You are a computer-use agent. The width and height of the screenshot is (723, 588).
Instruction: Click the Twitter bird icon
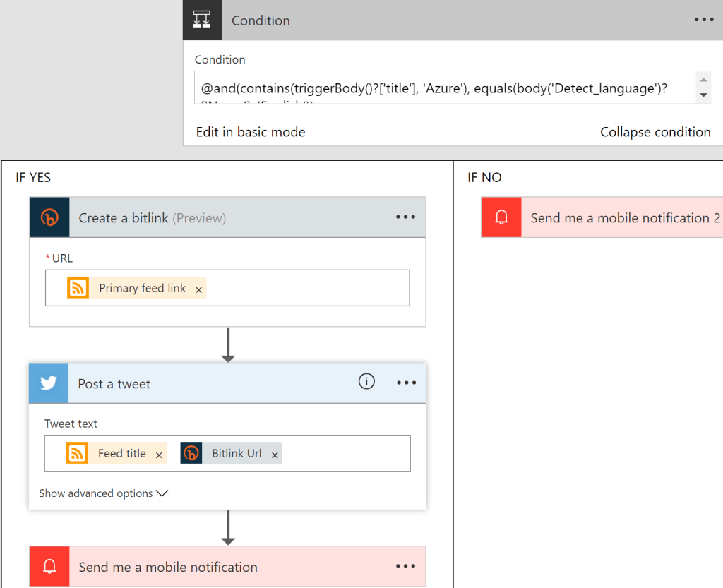click(x=49, y=383)
